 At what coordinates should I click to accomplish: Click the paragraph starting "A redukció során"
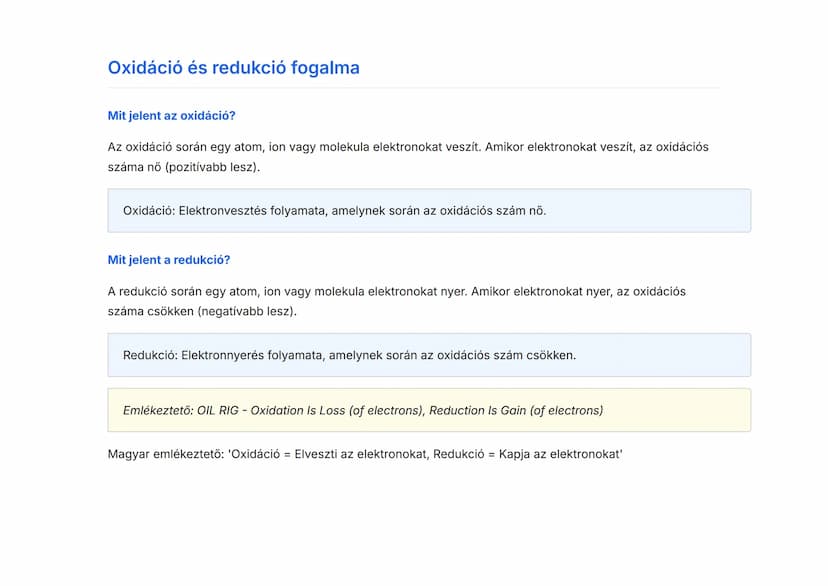click(396, 301)
